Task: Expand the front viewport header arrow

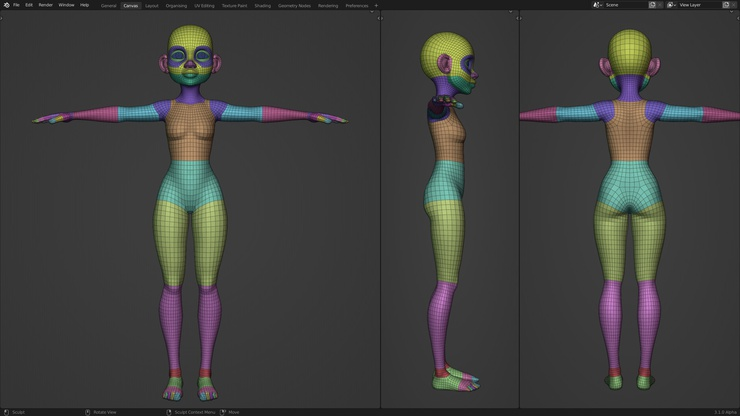Action: pos(372,12)
